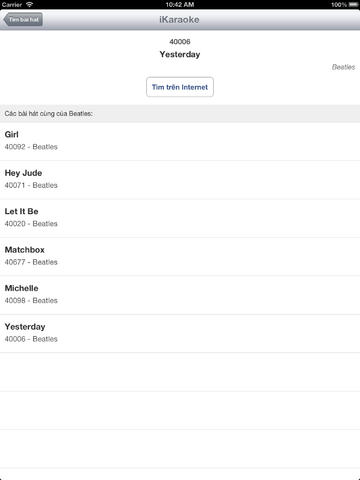Select the Michelle song row
Viewport: 360px width, 480px height.
click(x=180, y=295)
